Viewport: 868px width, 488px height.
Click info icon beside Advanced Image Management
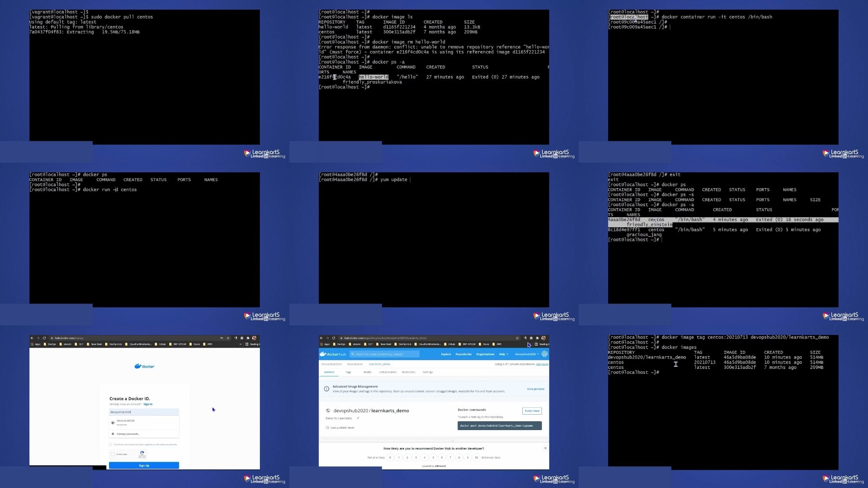(326, 389)
